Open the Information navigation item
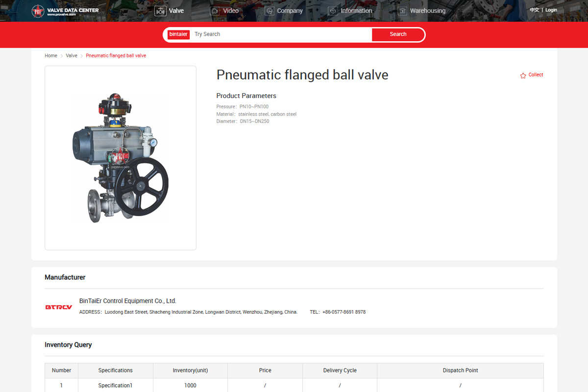 click(x=356, y=11)
